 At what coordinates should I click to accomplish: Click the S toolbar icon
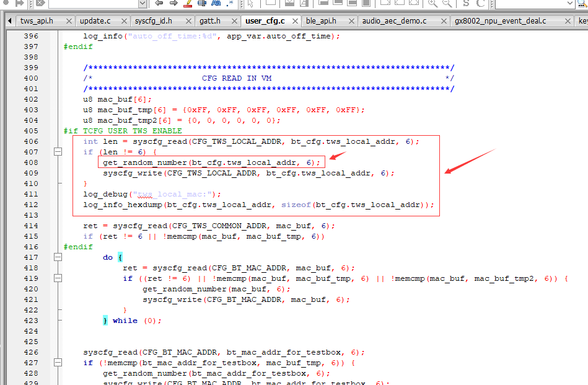click(466, 3)
